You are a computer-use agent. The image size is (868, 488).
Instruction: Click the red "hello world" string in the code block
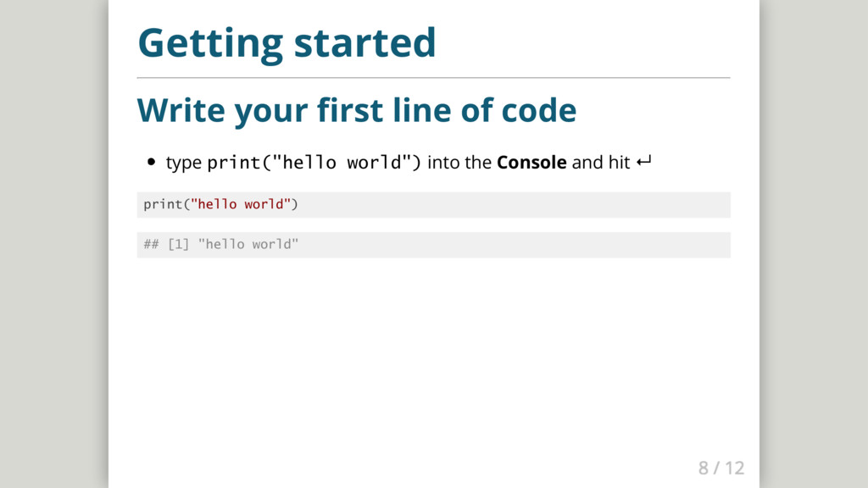[242, 204]
